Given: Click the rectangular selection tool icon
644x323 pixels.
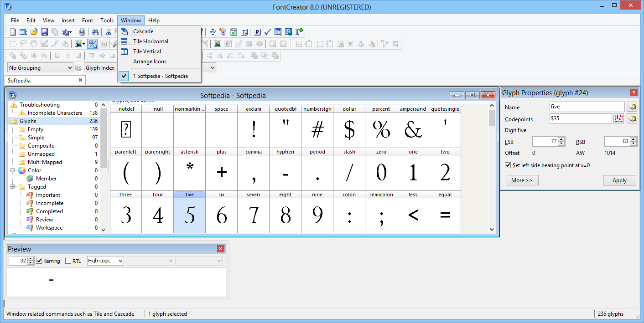Looking at the screenshot, I should (13, 44).
